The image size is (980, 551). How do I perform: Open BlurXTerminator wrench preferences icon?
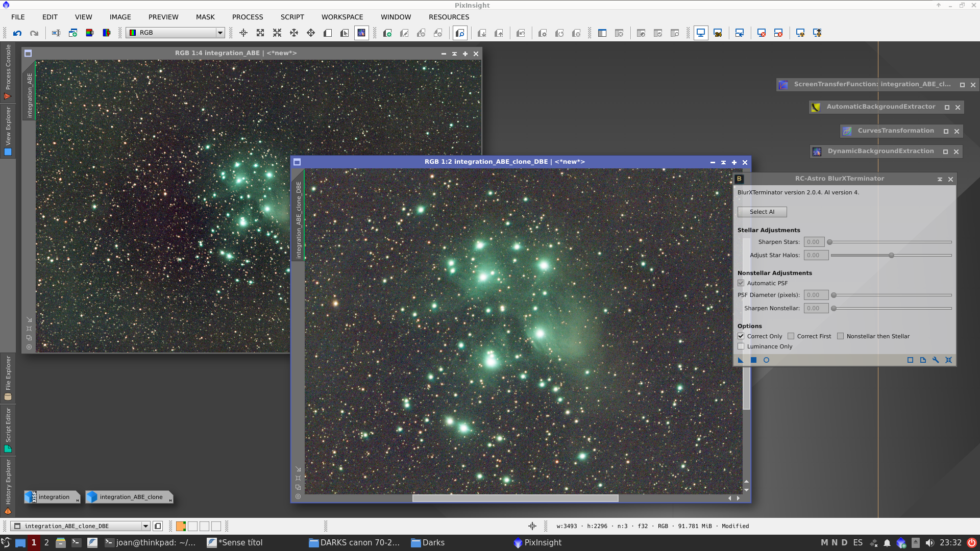coord(936,360)
